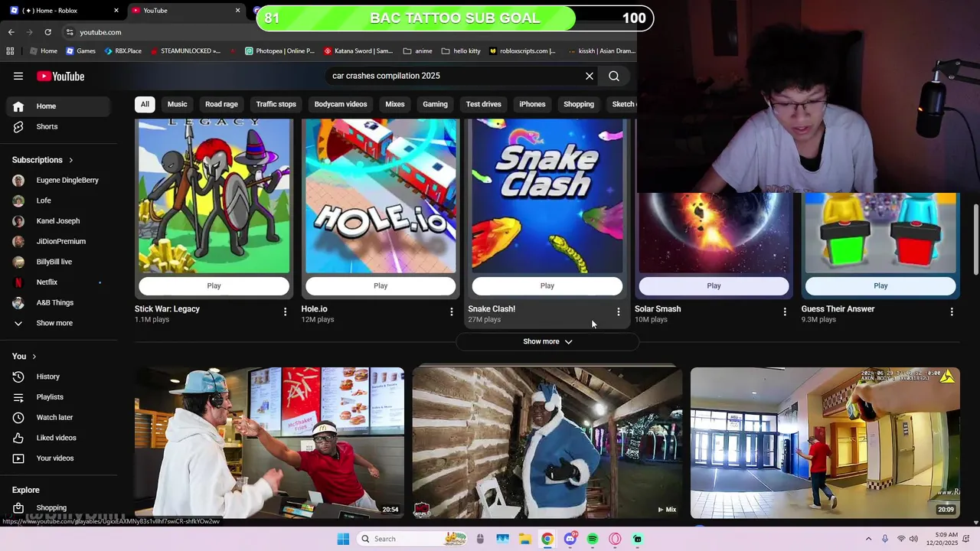Open Shorts from the sidebar
This screenshot has height=551, width=980.
[x=58, y=126]
